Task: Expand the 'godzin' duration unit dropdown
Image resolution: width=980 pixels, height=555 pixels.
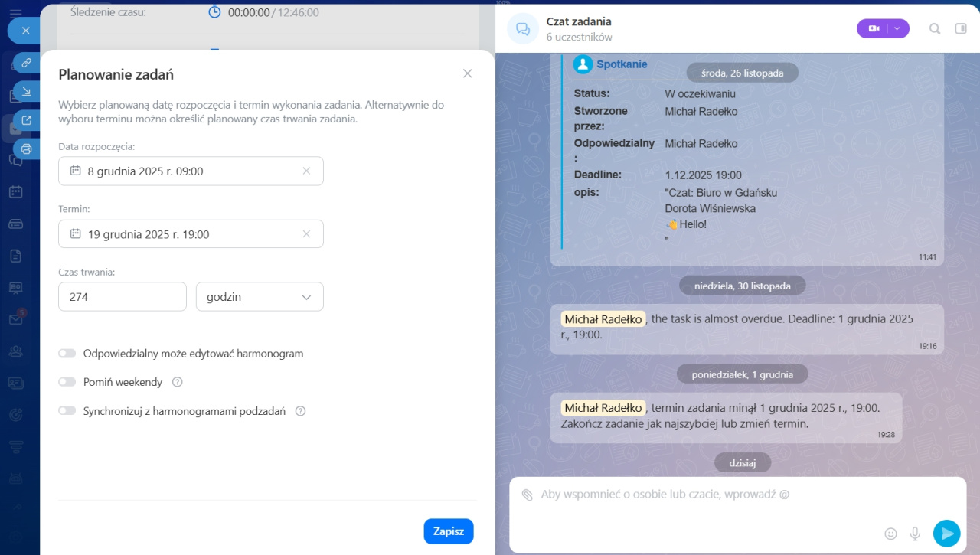Action: (x=260, y=297)
